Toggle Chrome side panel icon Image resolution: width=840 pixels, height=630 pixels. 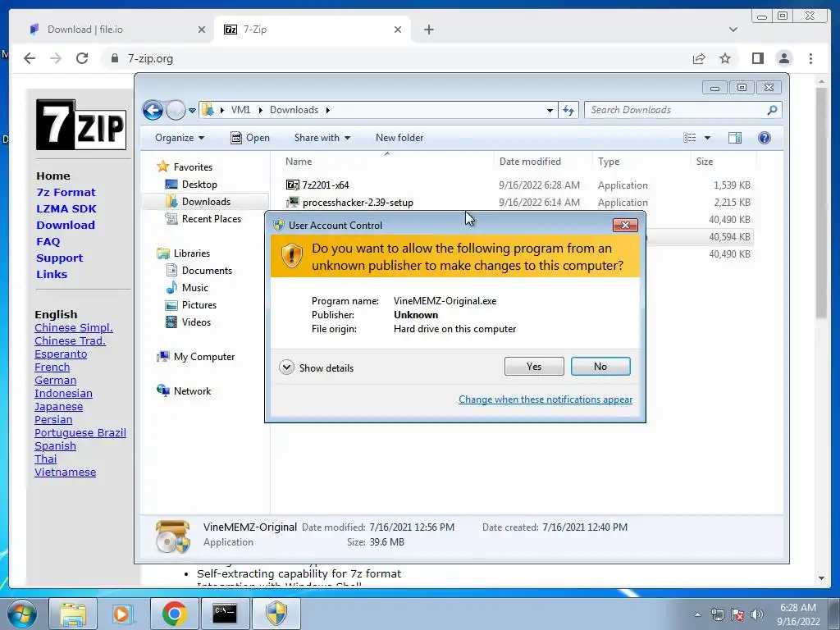tap(757, 58)
